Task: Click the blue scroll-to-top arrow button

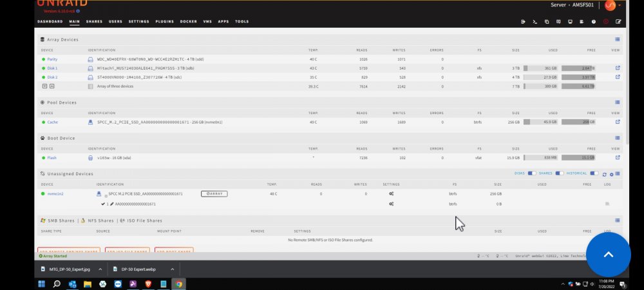Action: [x=609, y=255]
